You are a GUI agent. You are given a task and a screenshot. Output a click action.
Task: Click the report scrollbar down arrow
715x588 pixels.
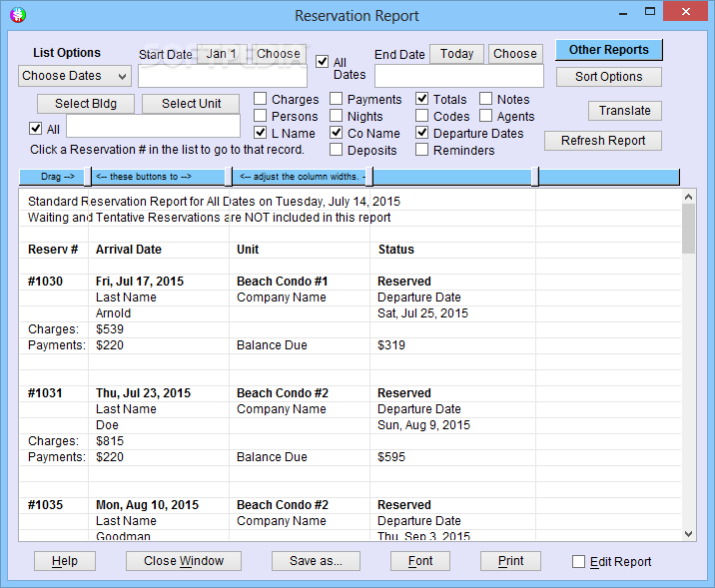click(x=689, y=534)
